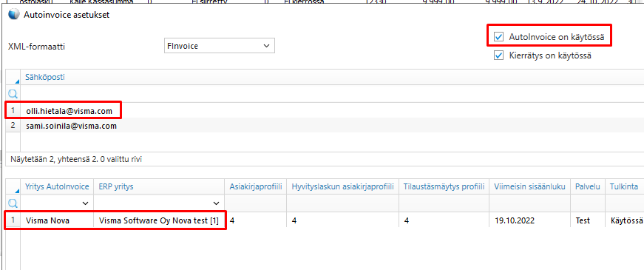Viewport: 644px width, 270px height.
Task: Sort by ERP yritys column header
Action: coord(160,186)
